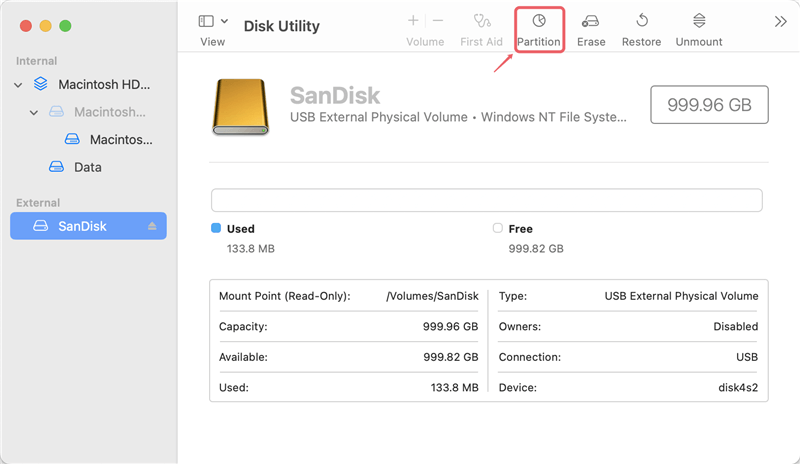Screen dimensions: 800x464
Task: Select the Restore toolbar icon
Action: (642, 21)
